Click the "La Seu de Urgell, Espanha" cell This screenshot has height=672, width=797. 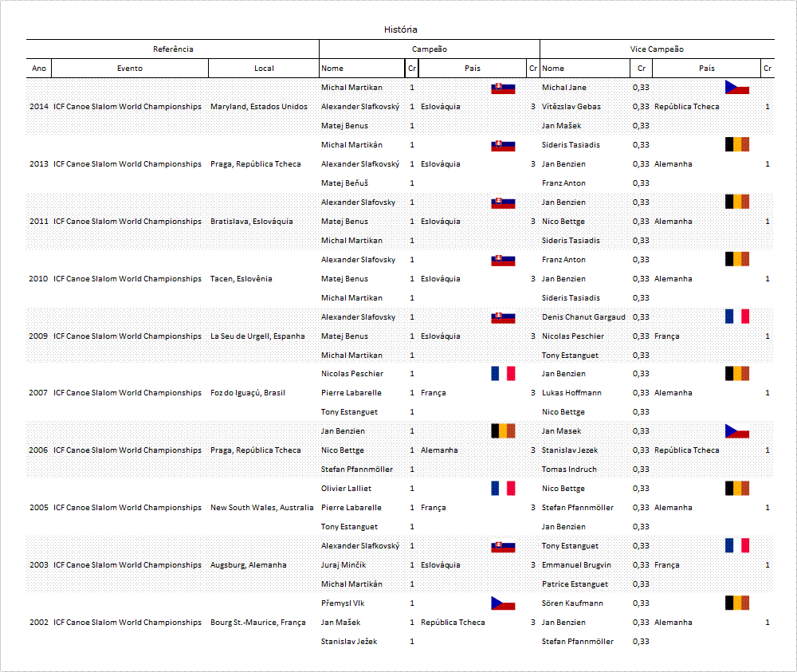point(257,336)
